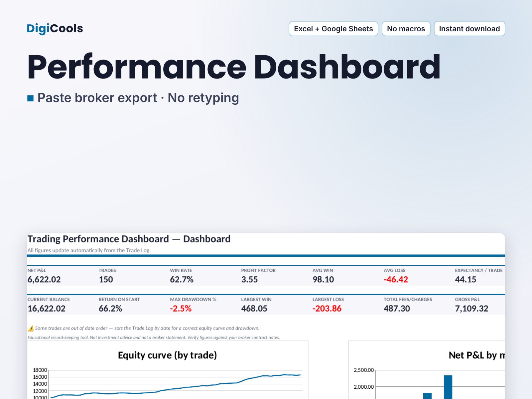Click the Expectancy / Trade value 44.15
The height and width of the screenshot is (399, 532).
pos(465,280)
